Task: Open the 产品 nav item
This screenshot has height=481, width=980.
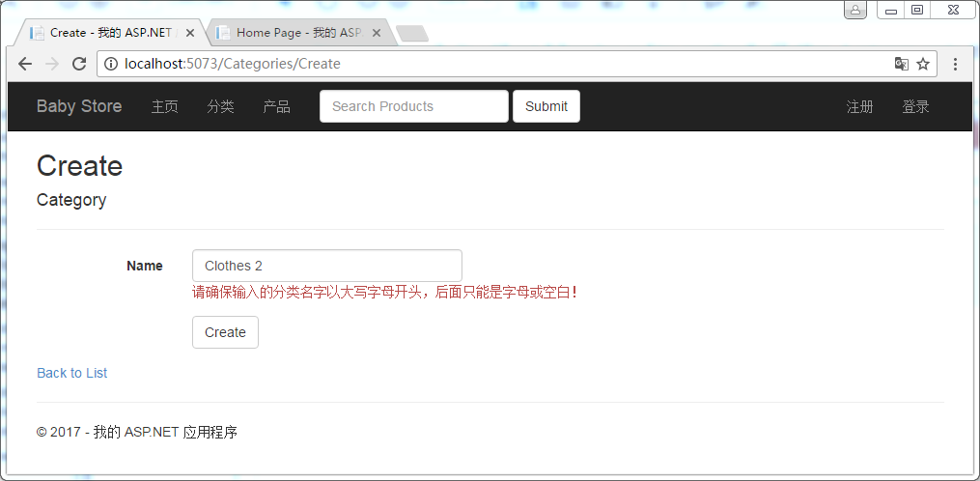Action: (x=277, y=107)
